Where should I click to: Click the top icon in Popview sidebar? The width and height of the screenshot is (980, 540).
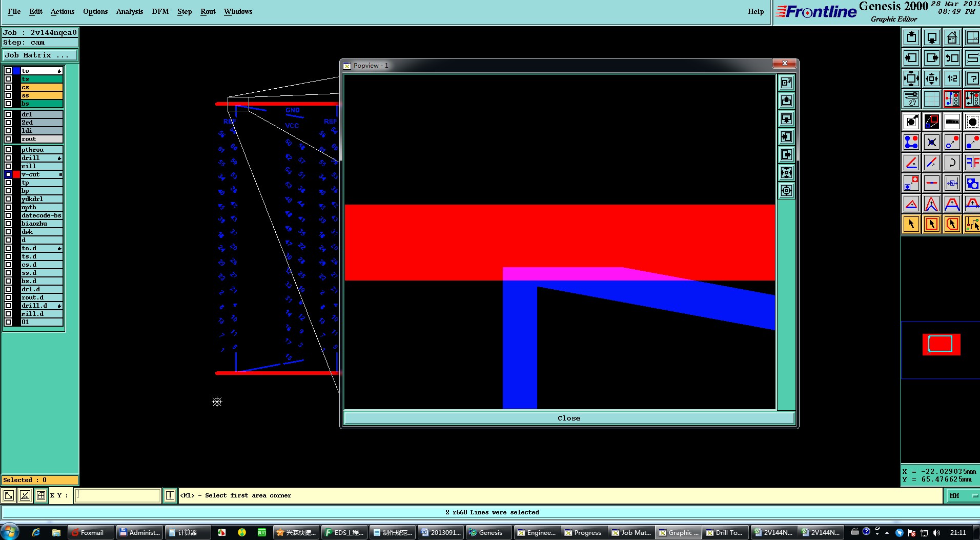[x=786, y=83]
